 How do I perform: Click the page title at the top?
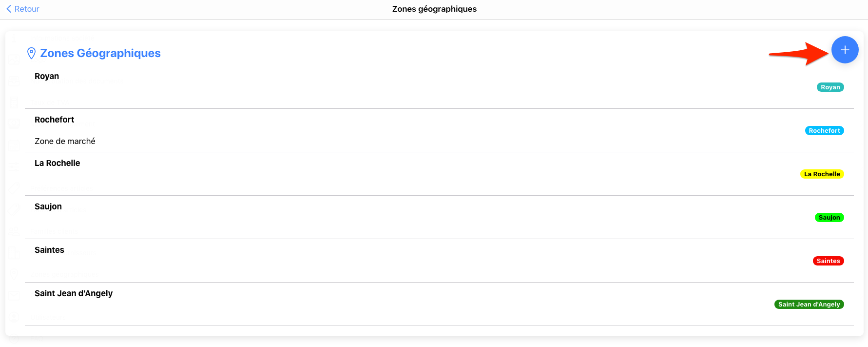pos(434,9)
